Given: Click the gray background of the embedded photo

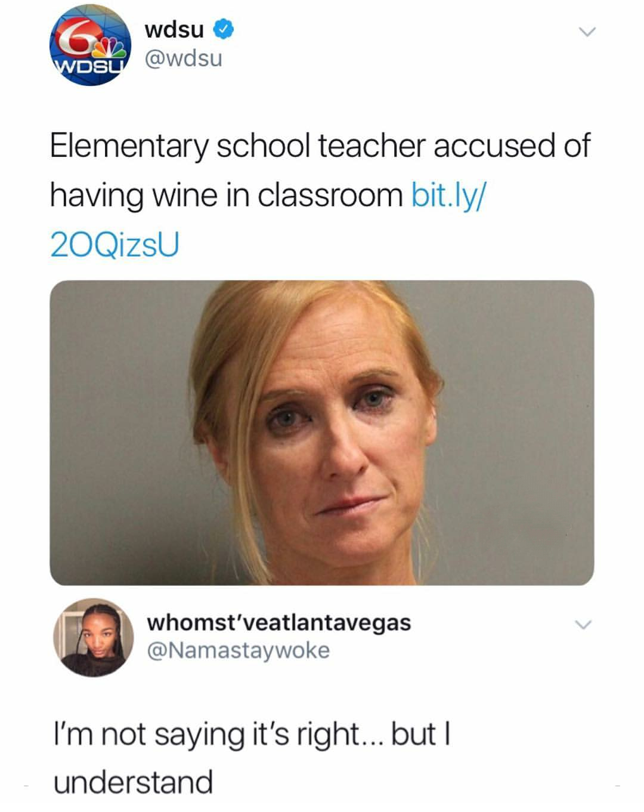Looking at the screenshot, I should tap(119, 418).
